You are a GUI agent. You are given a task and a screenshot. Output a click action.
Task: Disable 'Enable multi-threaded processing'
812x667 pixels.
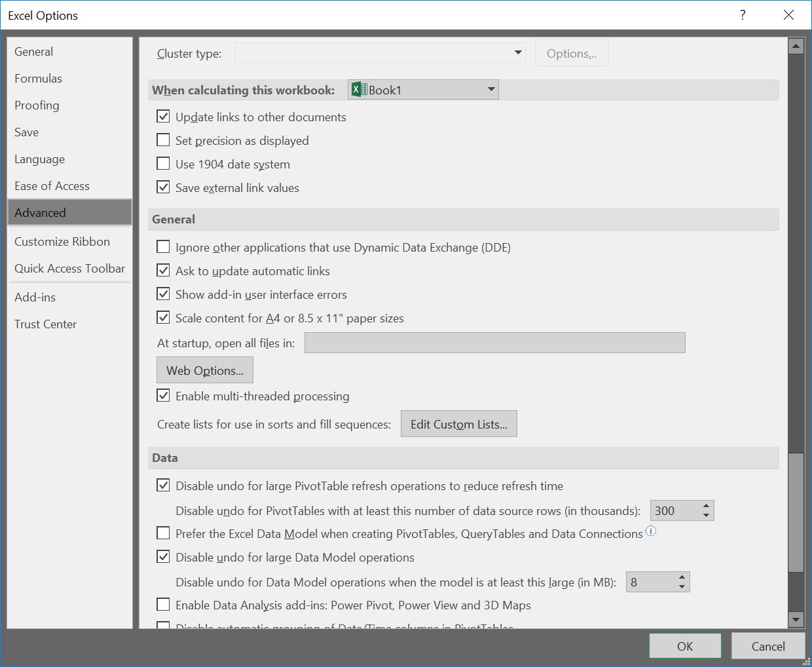(x=163, y=395)
